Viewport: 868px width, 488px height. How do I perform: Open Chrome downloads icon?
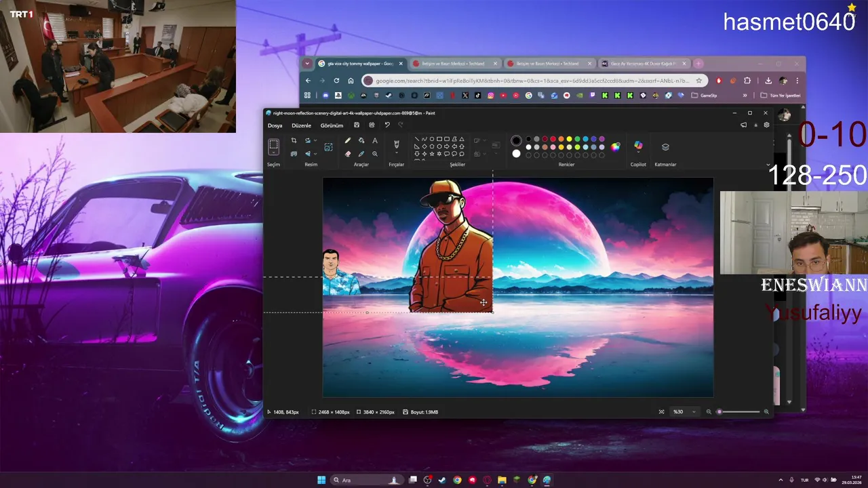click(x=768, y=81)
